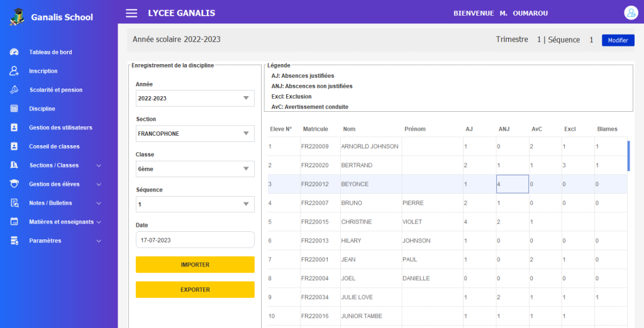
Task: Expand the Sections / Classes submenu
Action: pyautogui.click(x=99, y=165)
